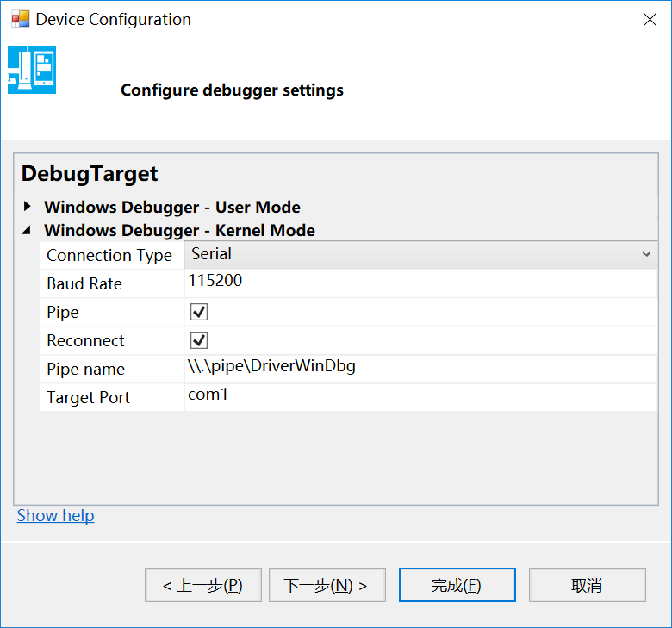Image resolution: width=672 pixels, height=628 pixels.
Task: Expand Windows Debugger - User Mode triangle
Action: point(28,206)
